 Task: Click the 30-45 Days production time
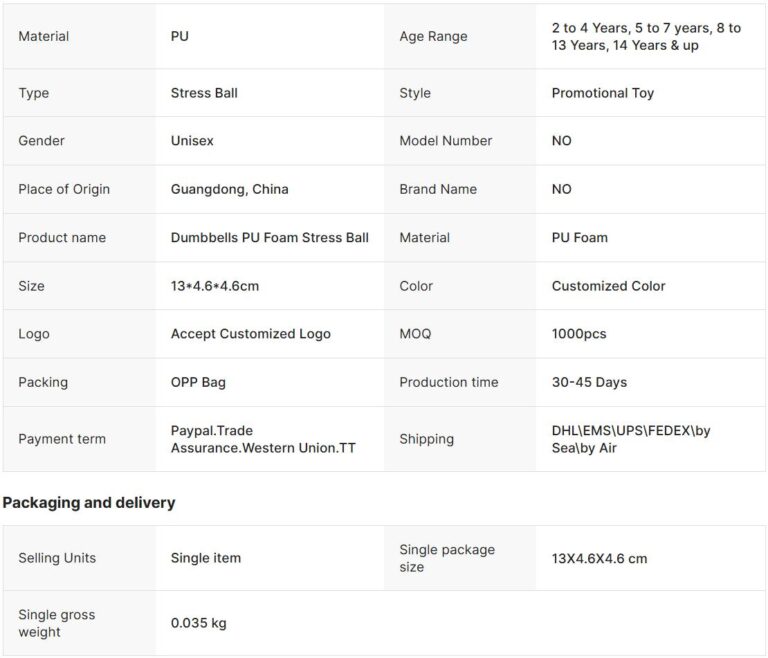pos(590,382)
